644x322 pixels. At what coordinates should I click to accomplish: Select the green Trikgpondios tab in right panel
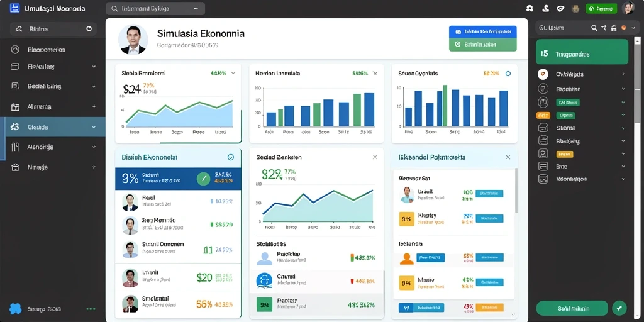[582, 52]
